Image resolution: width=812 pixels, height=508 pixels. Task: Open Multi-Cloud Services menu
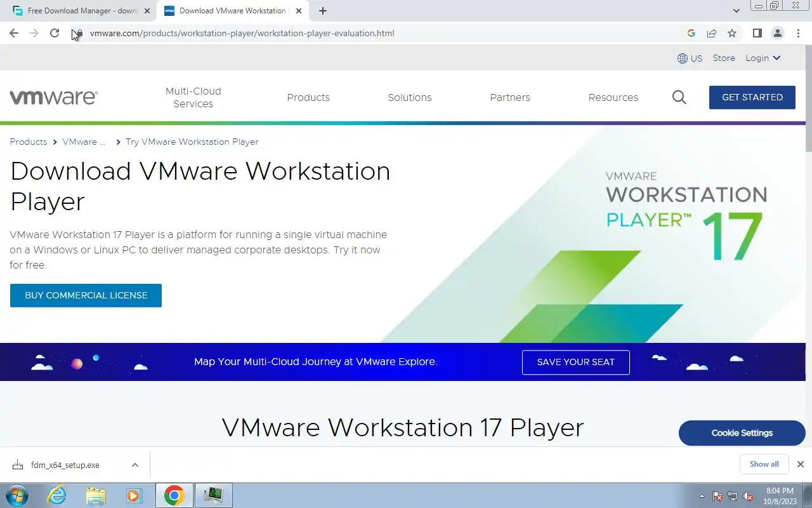click(193, 97)
